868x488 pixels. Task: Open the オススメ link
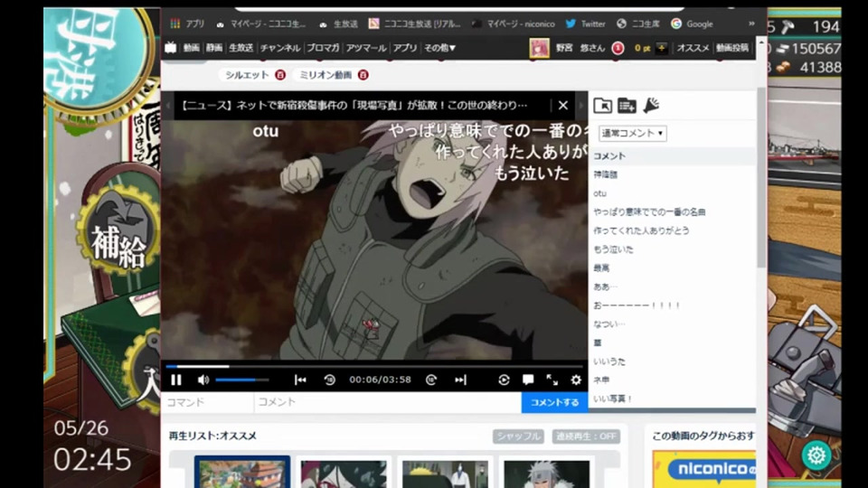(693, 48)
